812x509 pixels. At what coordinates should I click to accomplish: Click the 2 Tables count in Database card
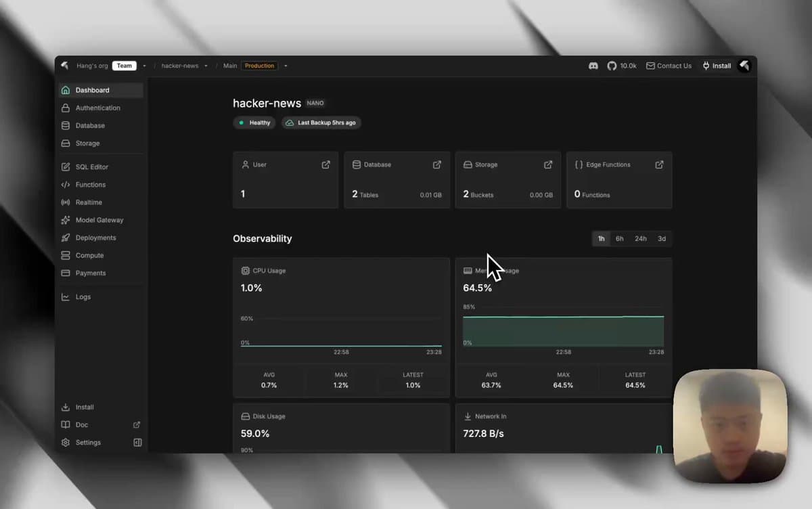(x=365, y=194)
